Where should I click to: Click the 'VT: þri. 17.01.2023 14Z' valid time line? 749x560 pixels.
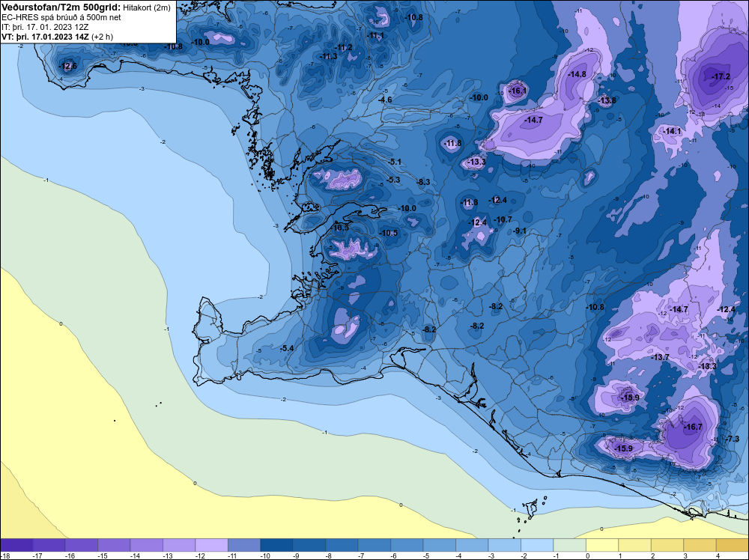pyautogui.click(x=46, y=37)
